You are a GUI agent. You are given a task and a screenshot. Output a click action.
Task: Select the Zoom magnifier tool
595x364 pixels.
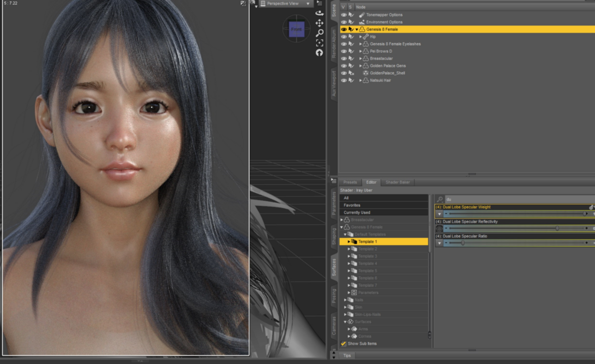pyautogui.click(x=320, y=32)
